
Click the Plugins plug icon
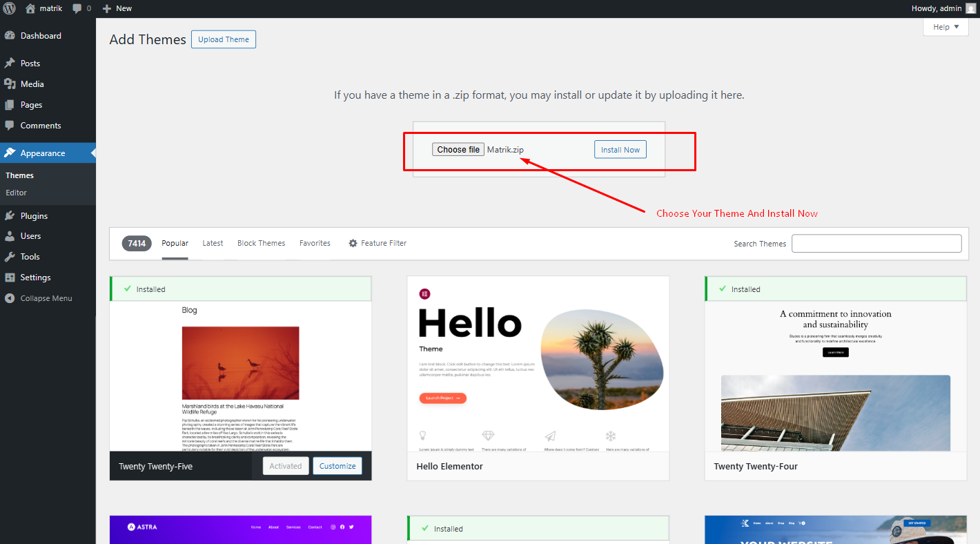pos(10,216)
